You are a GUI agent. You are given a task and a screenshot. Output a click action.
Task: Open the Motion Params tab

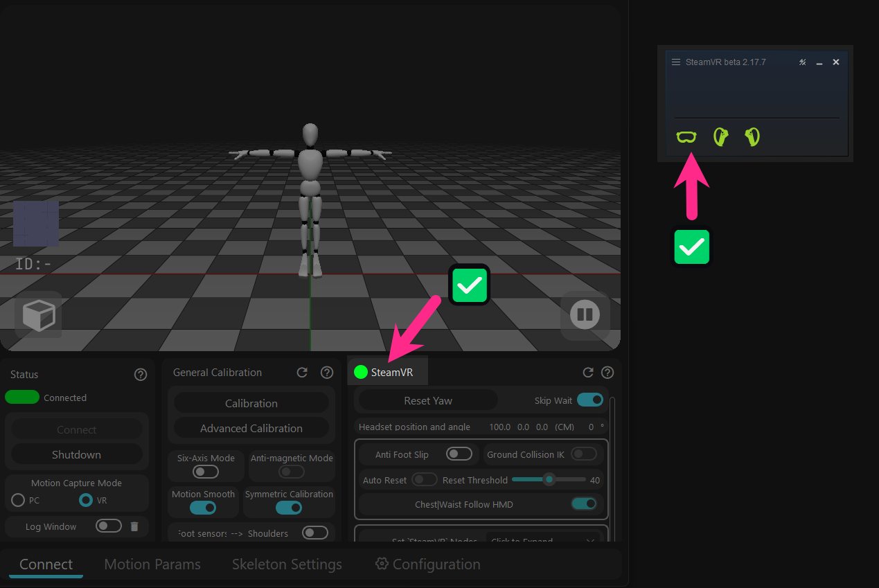(x=152, y=564)
